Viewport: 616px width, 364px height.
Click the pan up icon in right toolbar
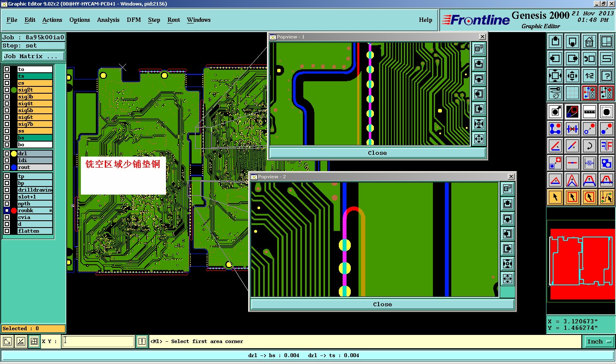[x=555, y=41]
